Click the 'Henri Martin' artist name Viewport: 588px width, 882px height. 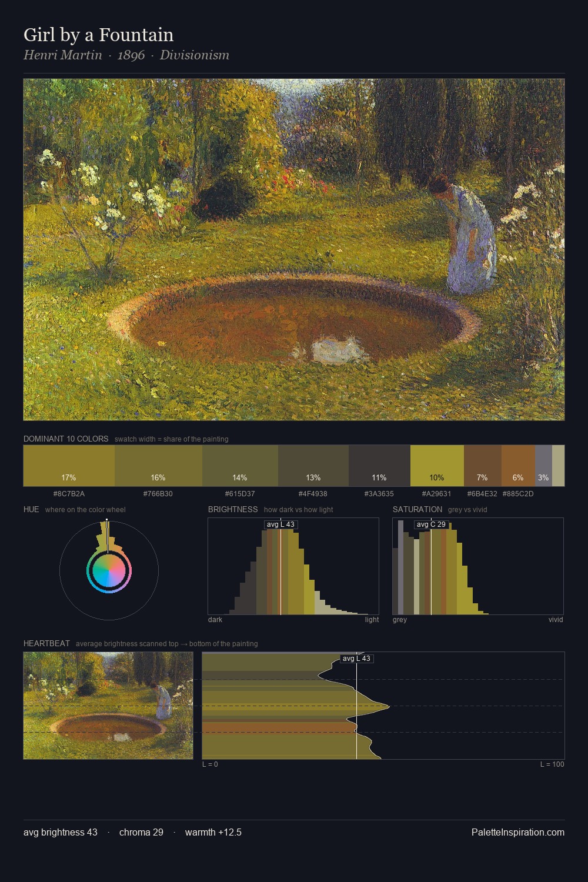pos(63,55)
